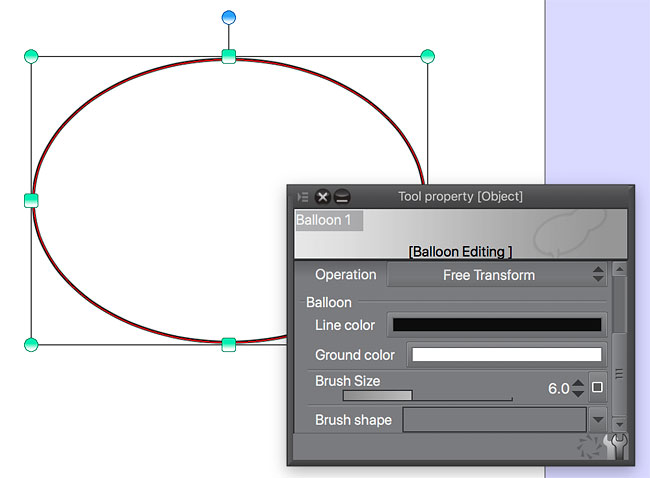The height and width of the screenshot is (478, 650).
Task: Click the bottom-center green transform handle
Action: pyautogui.click(x=229, y=344)
